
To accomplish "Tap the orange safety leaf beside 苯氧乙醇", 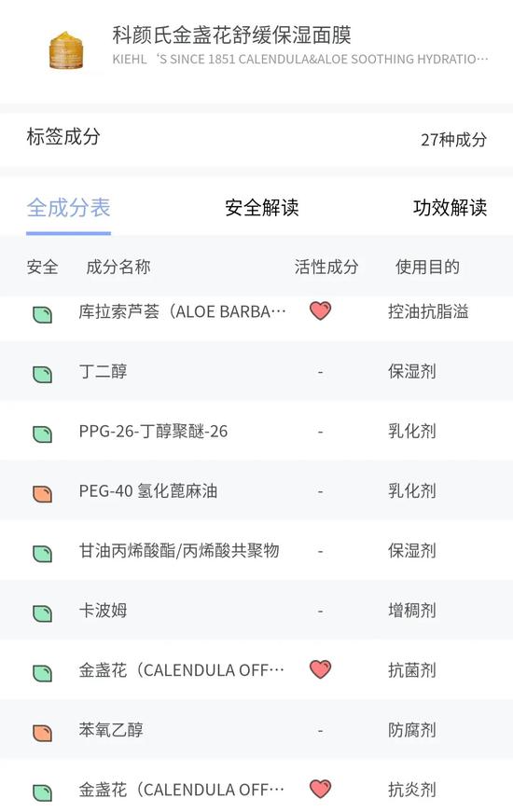I will tap(42, 733).
